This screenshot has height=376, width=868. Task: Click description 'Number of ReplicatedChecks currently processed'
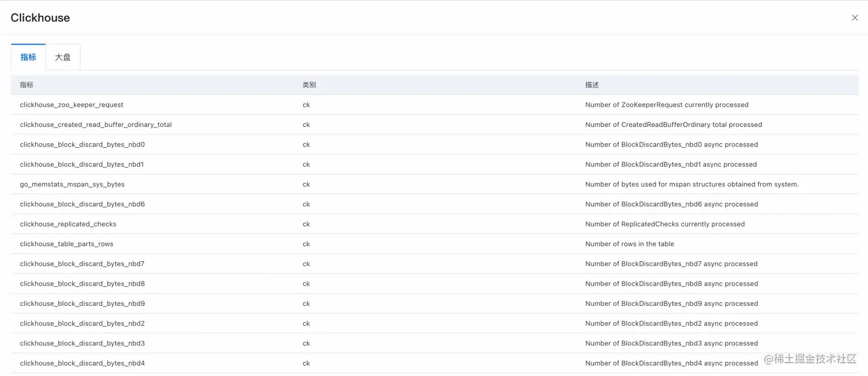click(665, 224)
